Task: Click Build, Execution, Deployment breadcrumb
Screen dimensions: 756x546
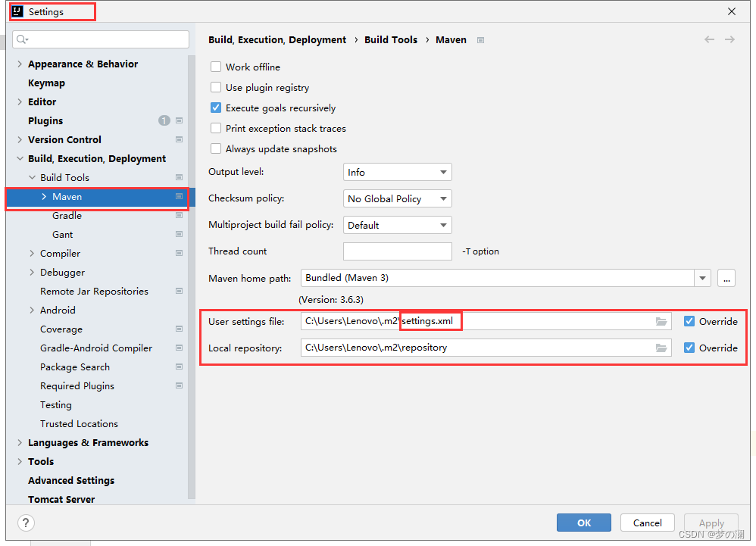Action: tap(277, 39)
